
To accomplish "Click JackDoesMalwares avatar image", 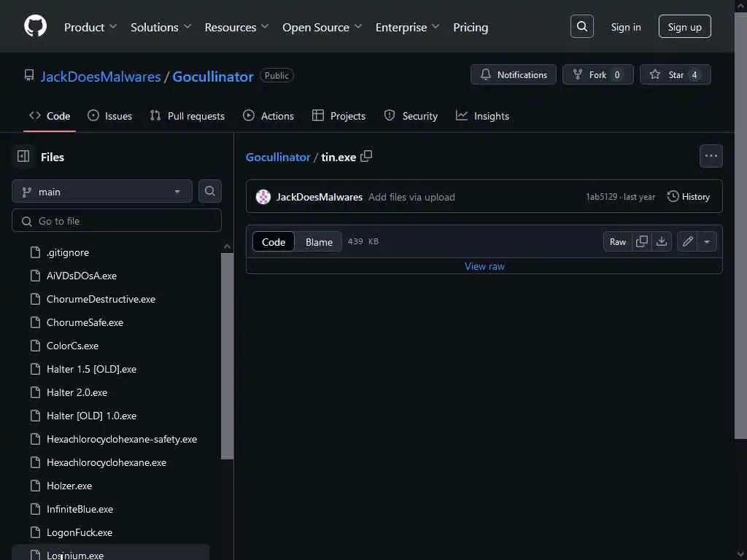I will pos(263,197).
